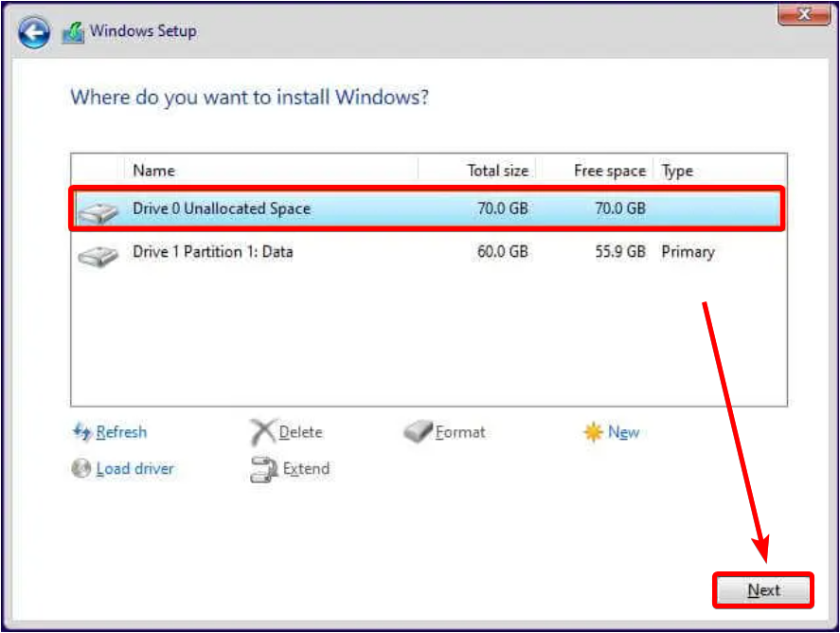Click the Load driver icon
840x633 pixels.
click(81, 468)
